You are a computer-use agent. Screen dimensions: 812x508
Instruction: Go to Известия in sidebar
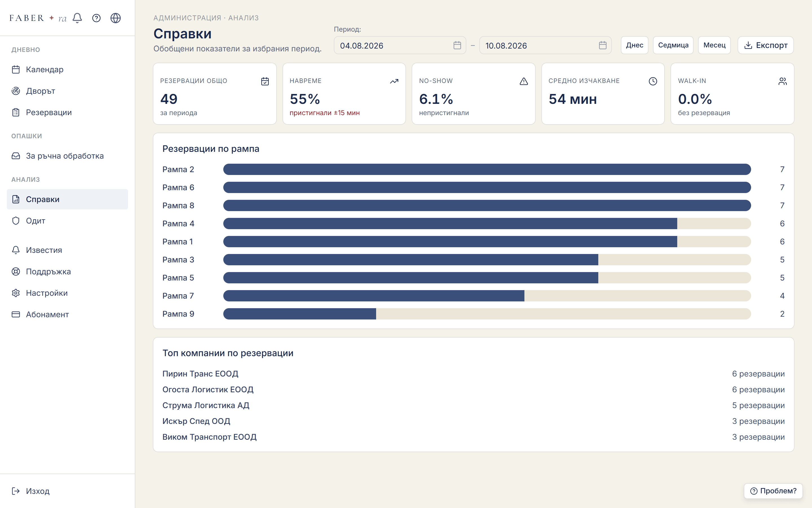(67, 250)
